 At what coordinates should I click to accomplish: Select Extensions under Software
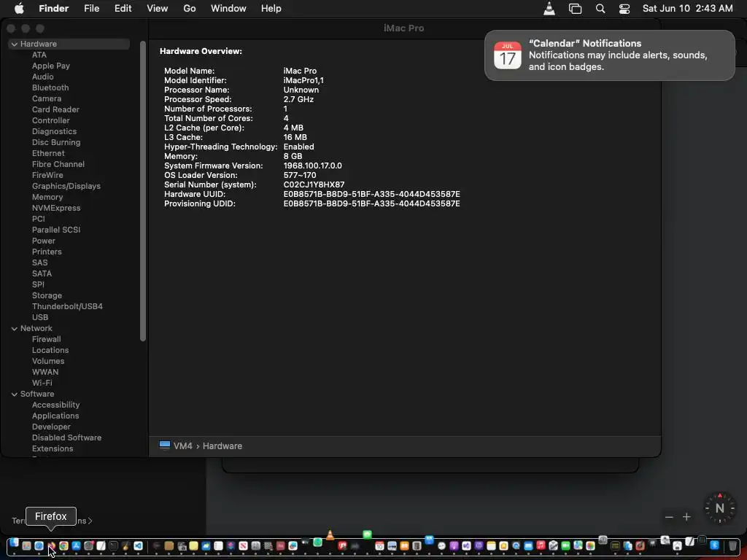(x=53, y=448)
